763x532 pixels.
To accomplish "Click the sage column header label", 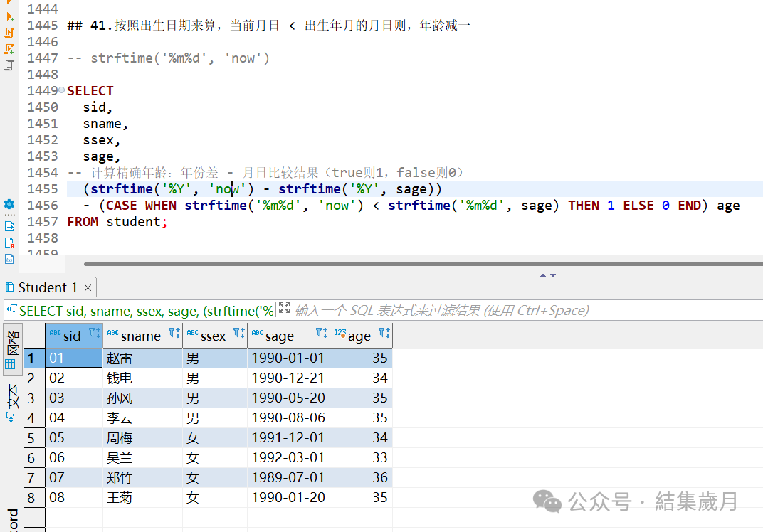I will pyautogui.click(x=280, y=336).
